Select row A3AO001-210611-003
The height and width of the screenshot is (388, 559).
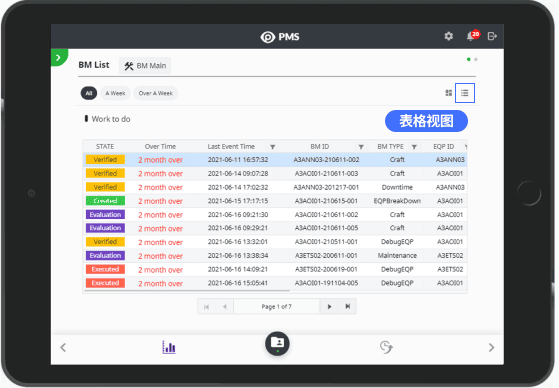coord(275,174)
